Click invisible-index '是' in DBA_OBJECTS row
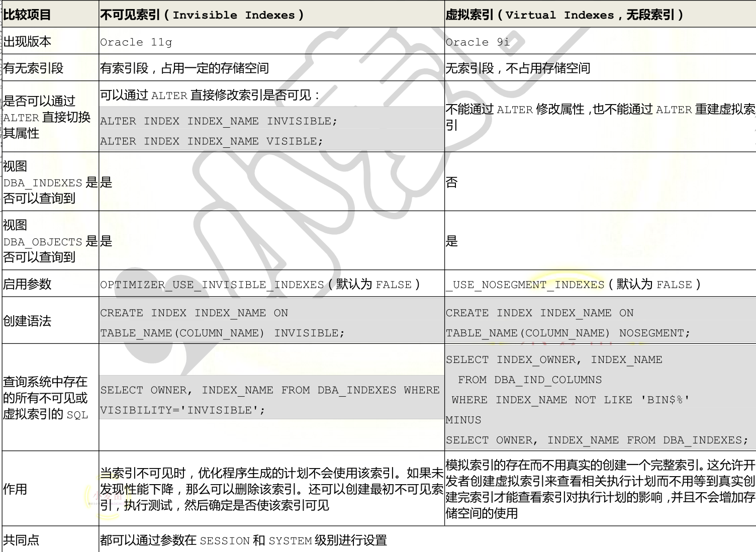Screen dimensions: 756x552 click(x=106, y=241)
